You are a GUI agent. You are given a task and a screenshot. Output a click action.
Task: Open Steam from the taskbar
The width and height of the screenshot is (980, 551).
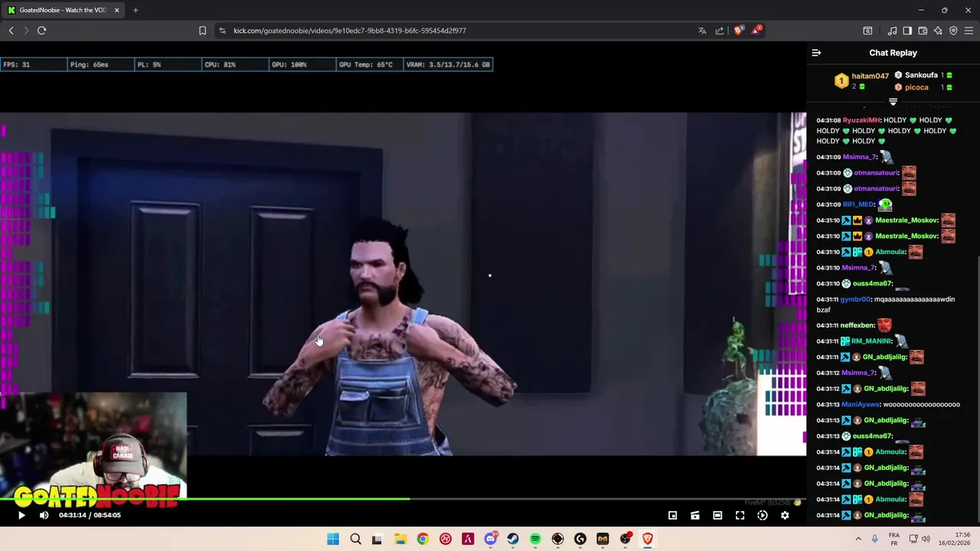tap(512, 539)
